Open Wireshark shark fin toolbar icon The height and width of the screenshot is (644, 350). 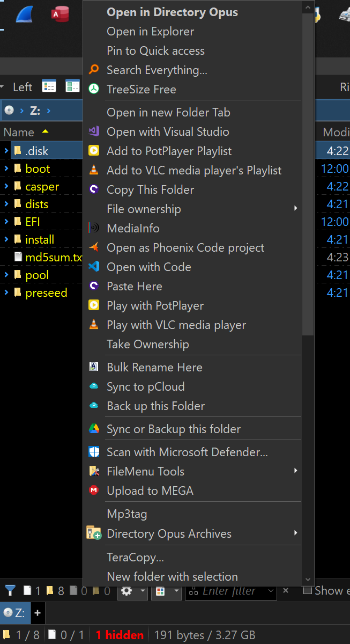pos(25,14)
